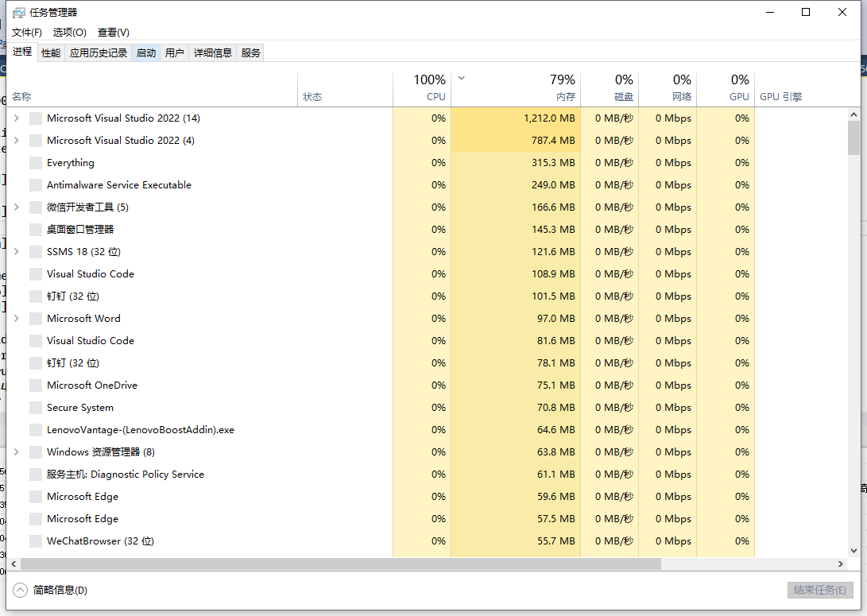Switch to the 进程 tab
This screenshot has height=616, width=867.
22,52
